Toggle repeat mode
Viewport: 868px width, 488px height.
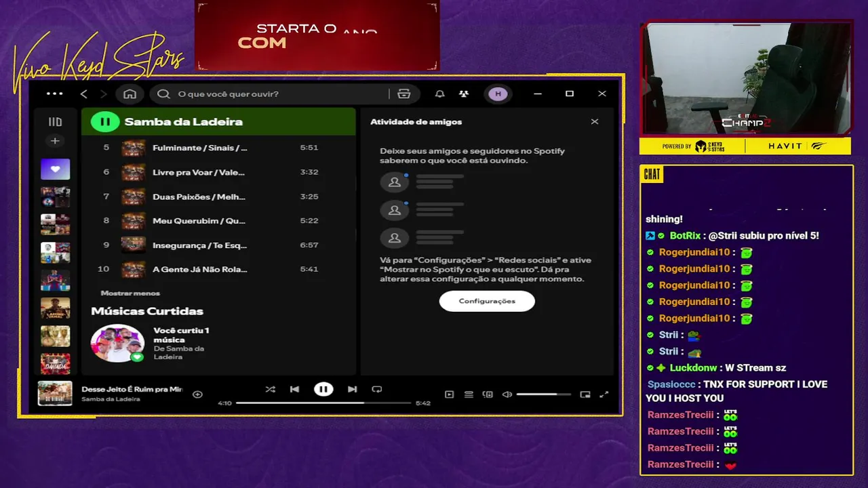click(377, 389)
